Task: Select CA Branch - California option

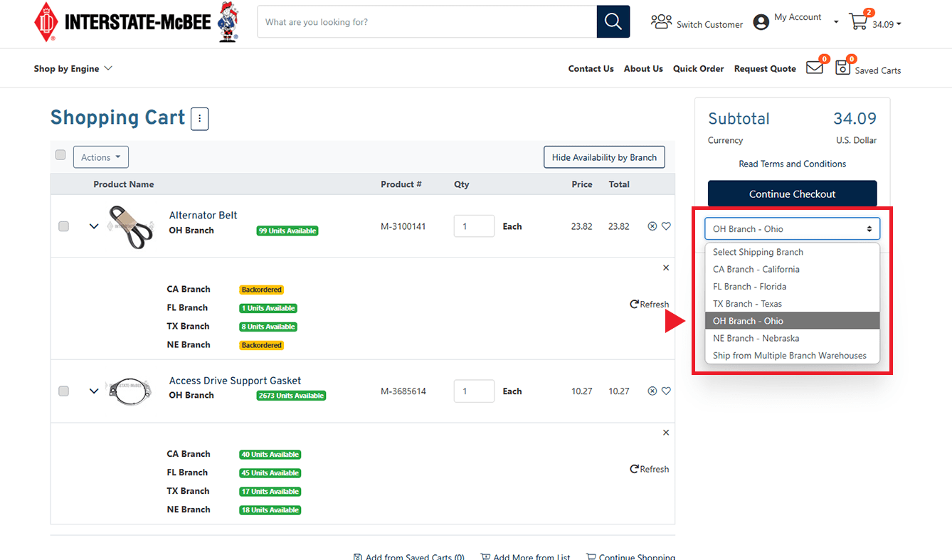Action: coord(792,269)
